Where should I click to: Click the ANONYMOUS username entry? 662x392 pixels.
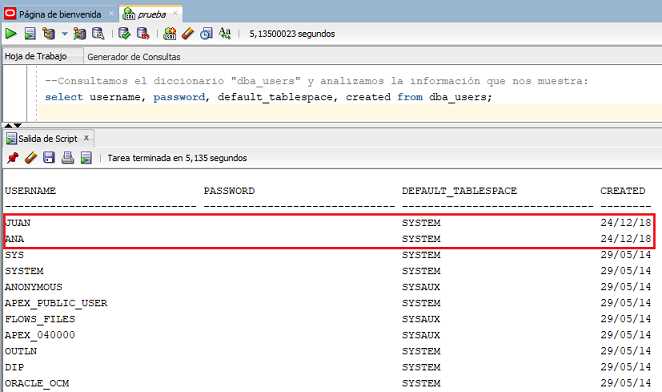pos(34,287)
